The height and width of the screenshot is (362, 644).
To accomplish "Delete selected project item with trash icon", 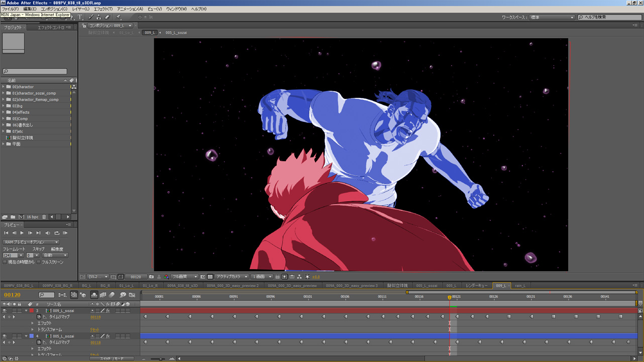I will pos(44,217).
